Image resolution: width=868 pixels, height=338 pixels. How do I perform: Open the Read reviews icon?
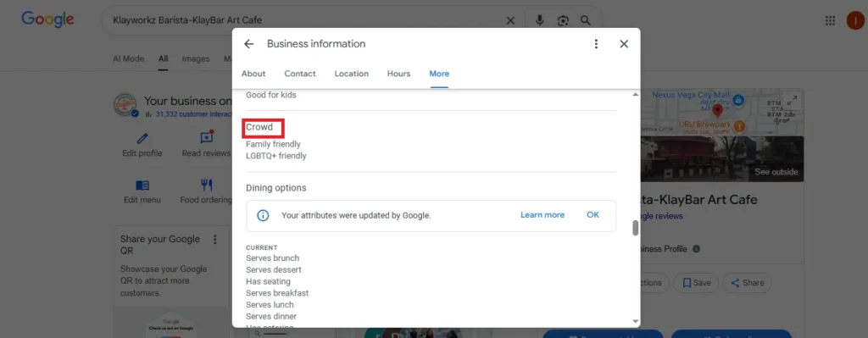(207, 138)
